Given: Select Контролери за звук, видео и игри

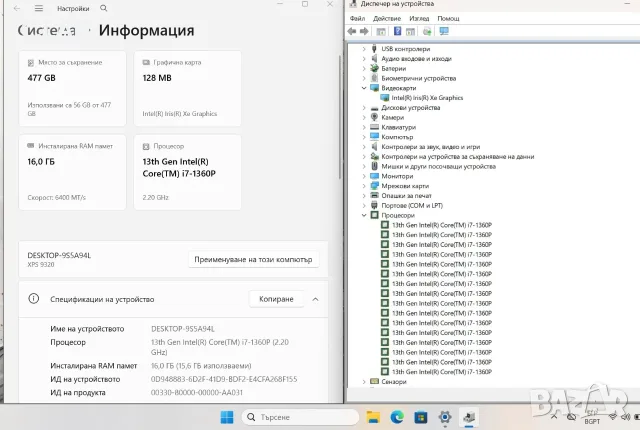Looking at the screenshot, I should pos(431,147).
